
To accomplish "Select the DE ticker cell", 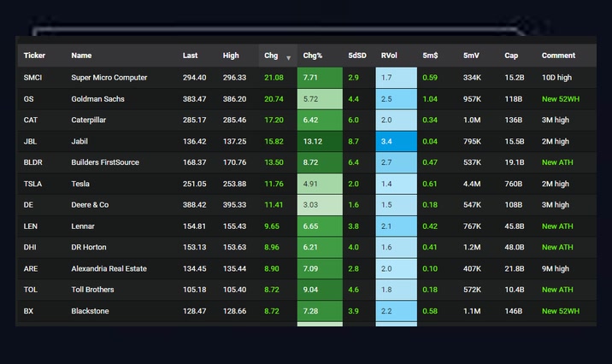I will pyautogui.click(x=28, y=205).
